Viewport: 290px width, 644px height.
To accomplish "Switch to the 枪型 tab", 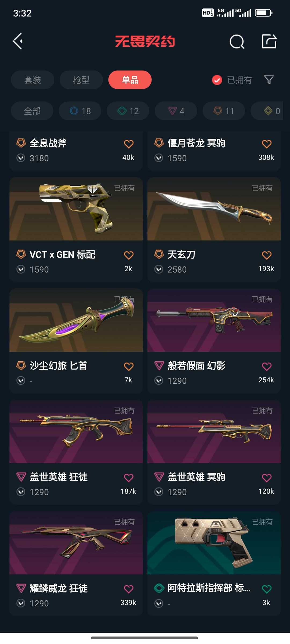I will [x=81, y=80].
